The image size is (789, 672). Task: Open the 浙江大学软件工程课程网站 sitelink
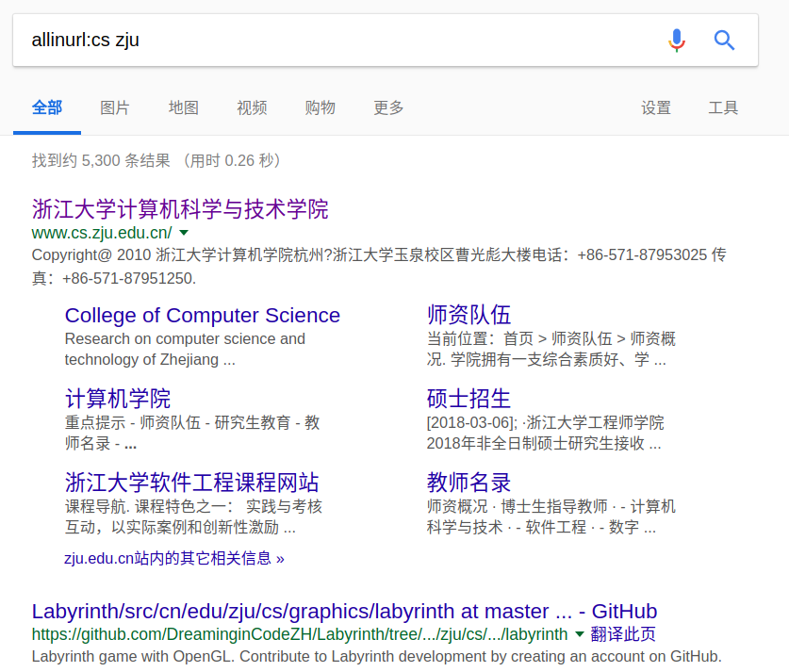pyautogui.click(x=191, y=483)
